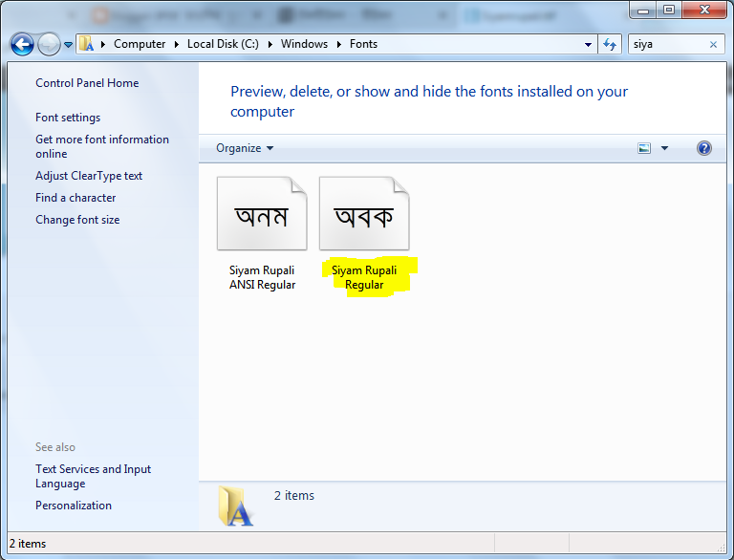Select the Siyam Rupali Regular font thumbnail
Viewport: 734px width, 560px height.
[364, 213]
